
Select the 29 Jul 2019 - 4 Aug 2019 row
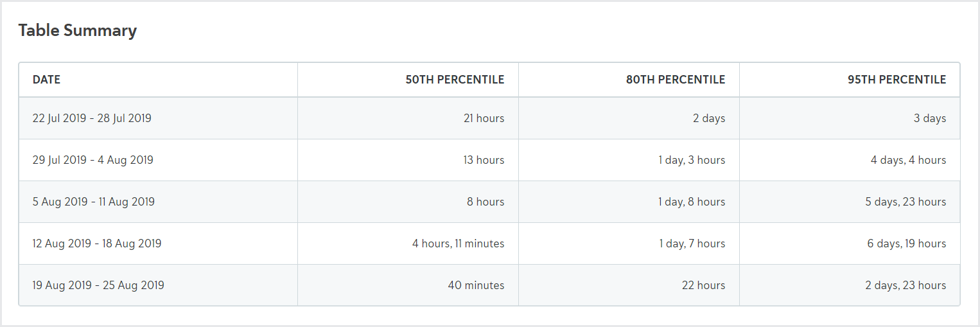[x=93, y=160]
